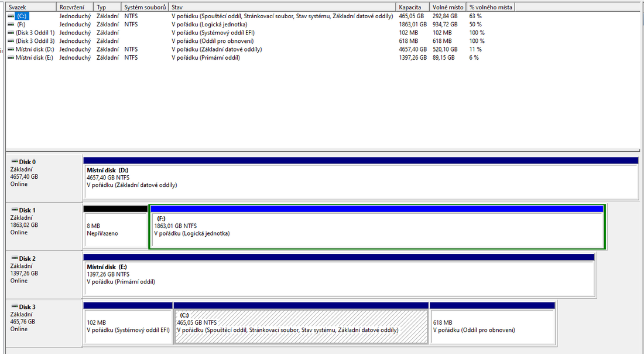This screenshot has width=644, height=354.
Task: Click the 6 % free space cell
Action: pyautogui.click(x=474, y=57)
